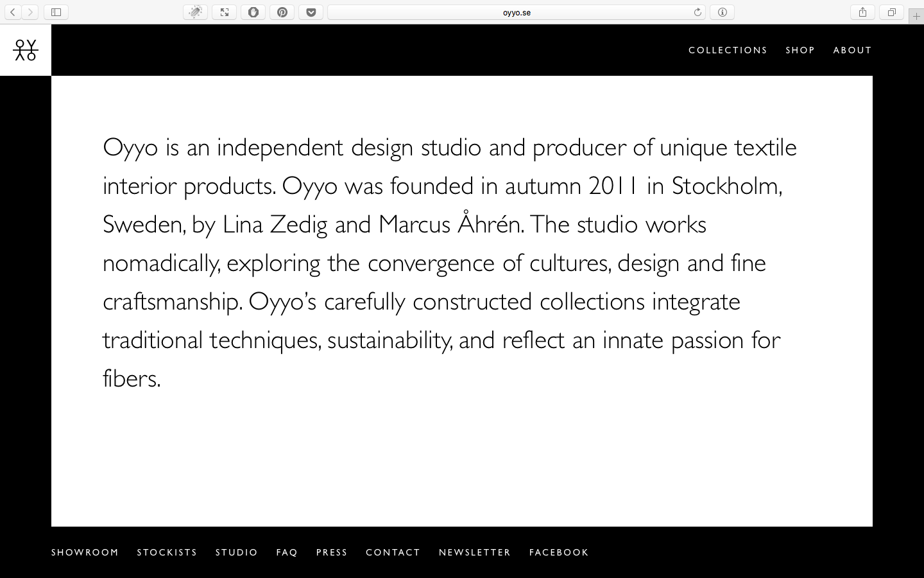Viewport: 924px width, 578px height.
Task: Open the Collections menu item
Action: (728, 50)
